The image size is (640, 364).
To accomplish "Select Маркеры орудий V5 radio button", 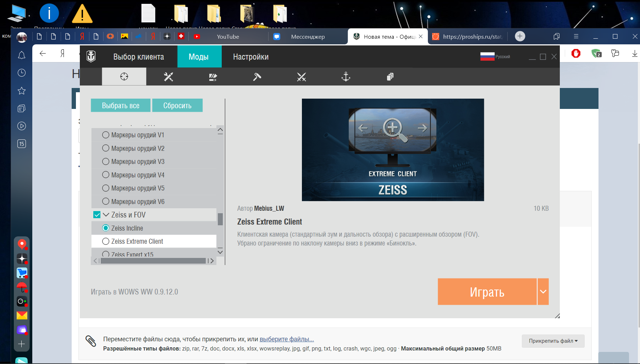I will pyautogui.click(x=106, y=188).
